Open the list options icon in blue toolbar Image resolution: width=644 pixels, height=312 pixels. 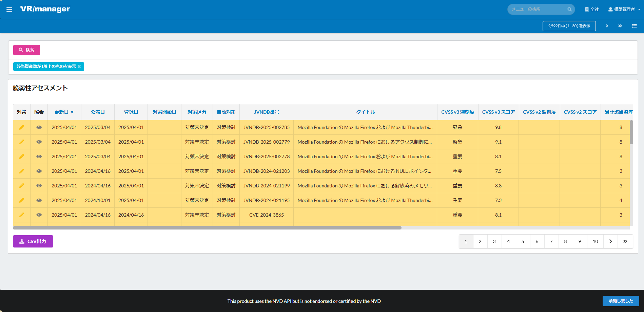click(634, 26)
